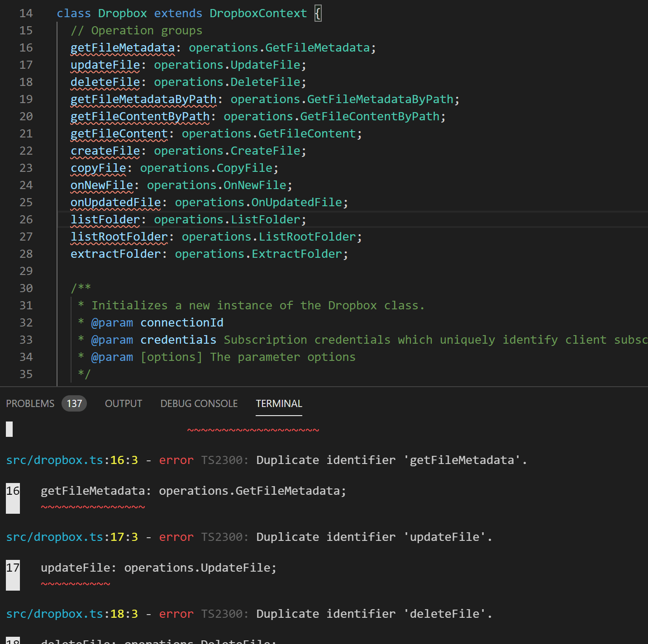Open the src/dropbox.ts:18:3 error link
648x644 pixels.
click(72, 614)
